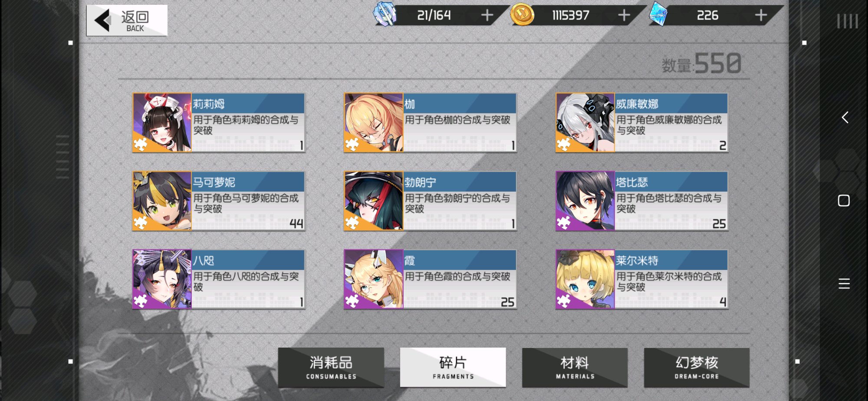868x401 pixels.
Task: Choose the 勃朗宁 fragment portrait
Action: (x=374, y=201)
